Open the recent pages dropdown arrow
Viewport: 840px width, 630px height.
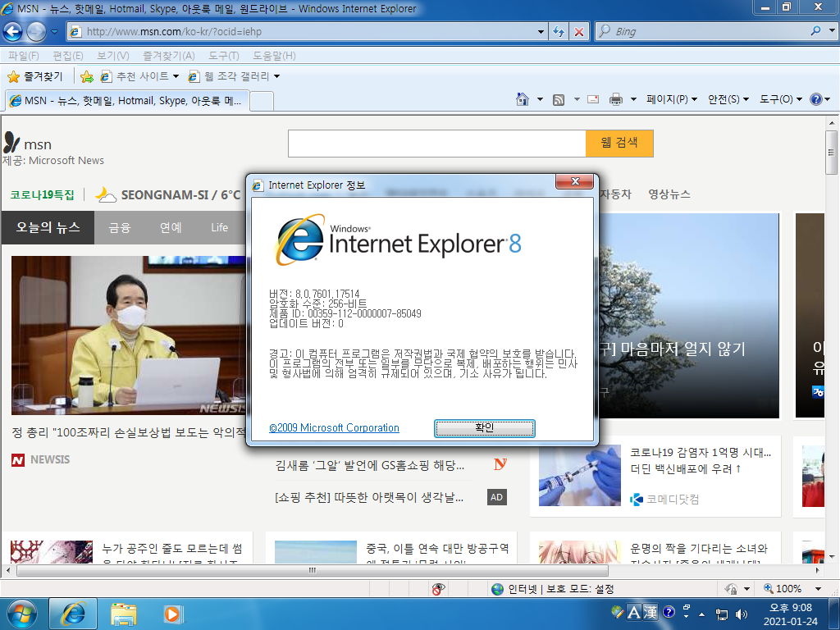click(x=55, y=32)
